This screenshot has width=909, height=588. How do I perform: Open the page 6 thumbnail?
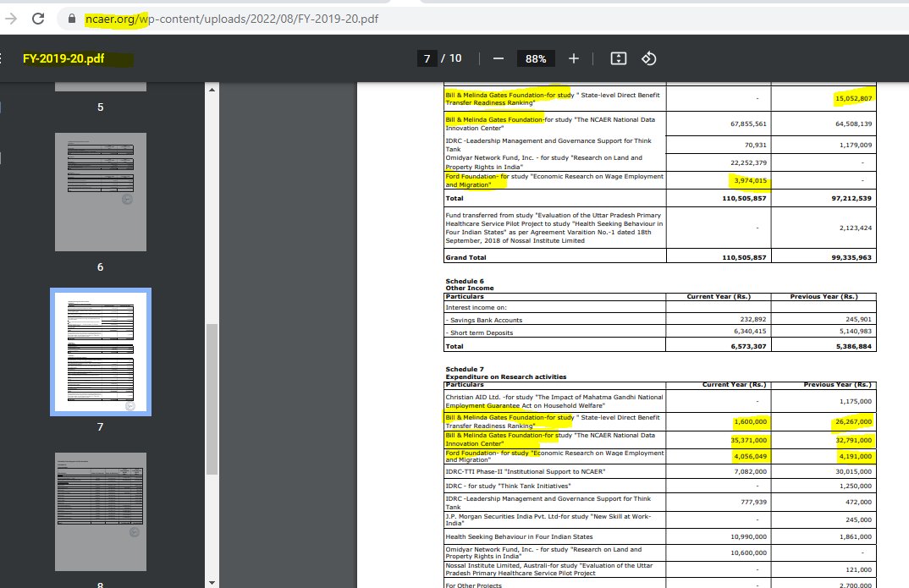click(101, 192)
